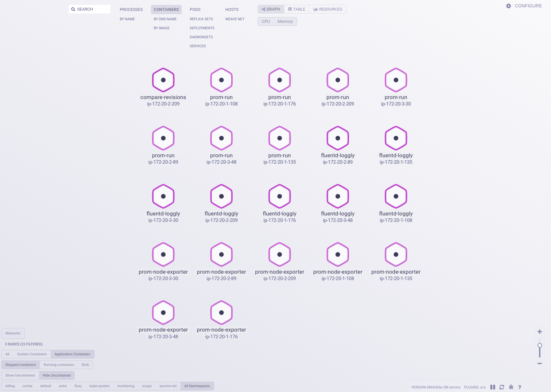Select prom-run node on ip-172-20-1-108
The image size is (551, 392).
click(x=221, y=80)
